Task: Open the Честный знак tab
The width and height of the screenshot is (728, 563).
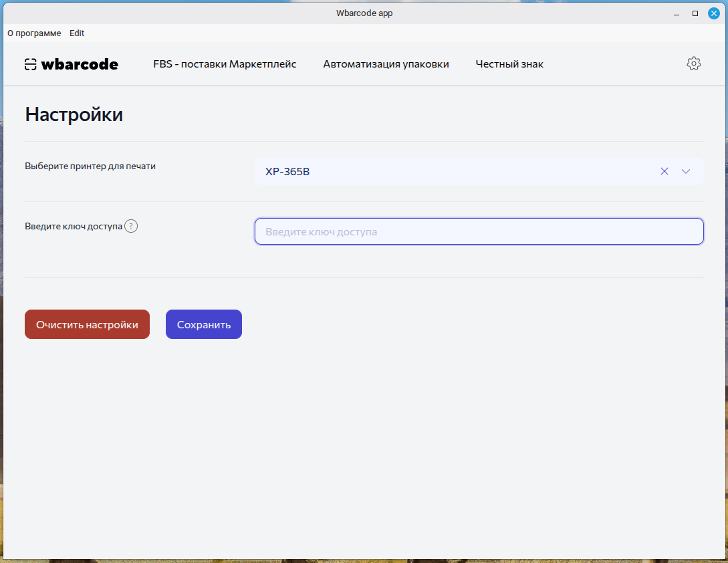Action: coord(509,64)
